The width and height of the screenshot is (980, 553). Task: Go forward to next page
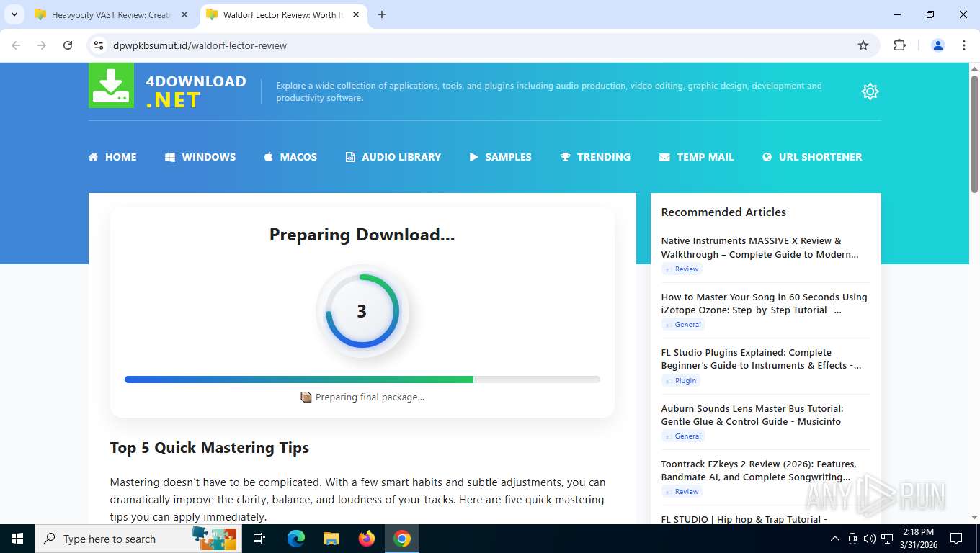pos(42,45)
